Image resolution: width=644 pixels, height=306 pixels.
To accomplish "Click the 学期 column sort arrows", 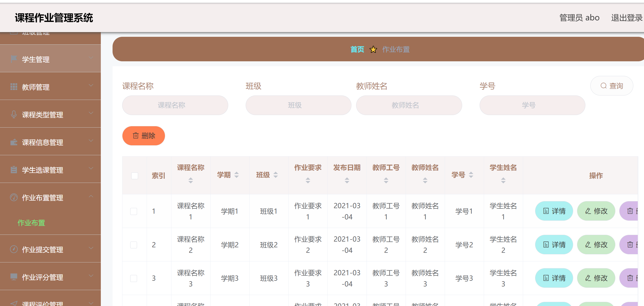I will coord(237,175).
